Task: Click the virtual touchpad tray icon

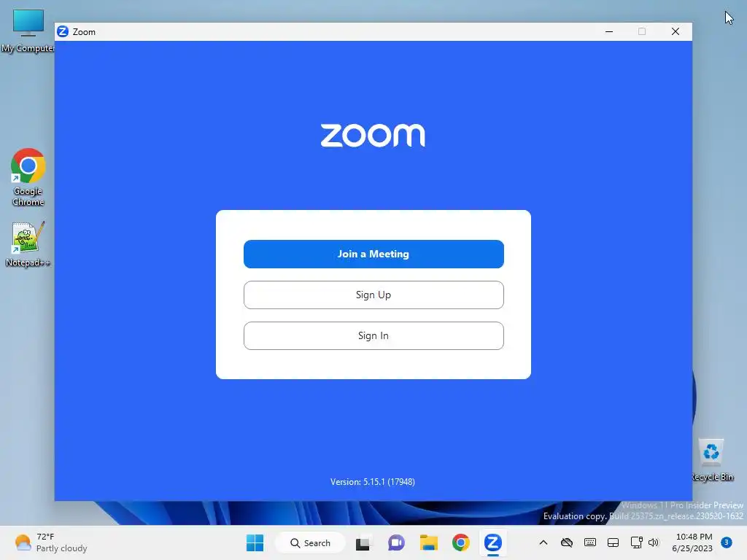Action: 613,542
